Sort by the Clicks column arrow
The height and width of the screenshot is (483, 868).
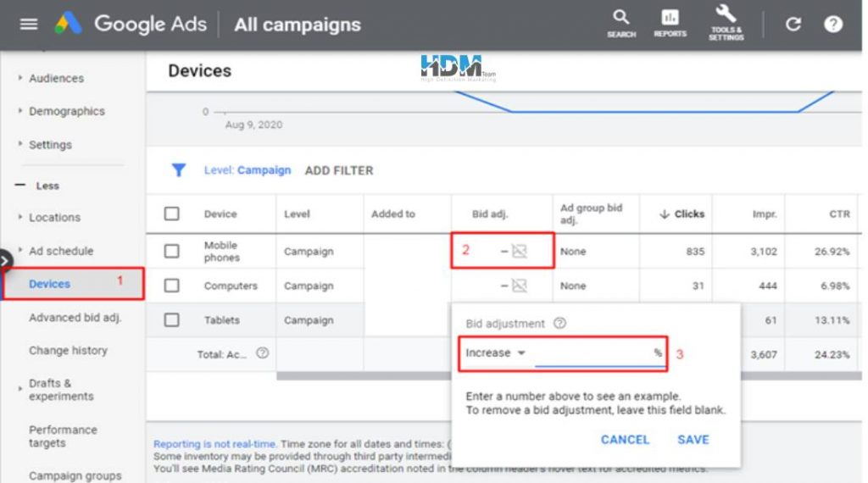pos(665,214)
